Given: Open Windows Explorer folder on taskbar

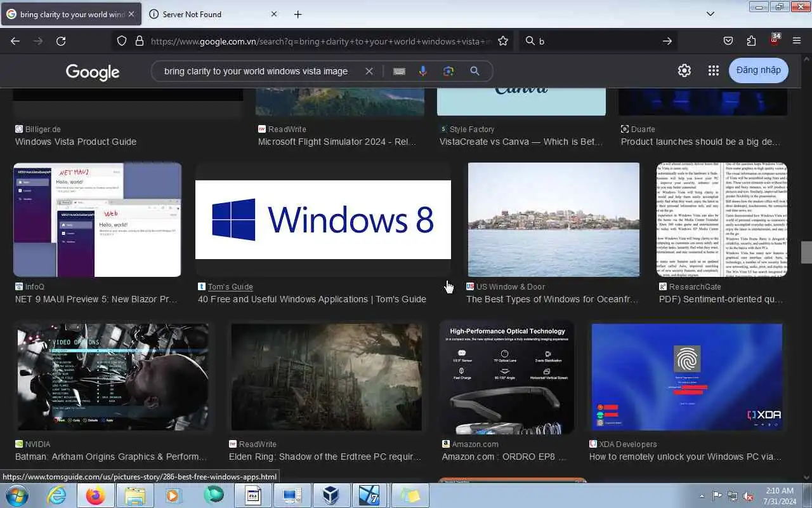Looking at the screenshot, I should pos(136,495).
